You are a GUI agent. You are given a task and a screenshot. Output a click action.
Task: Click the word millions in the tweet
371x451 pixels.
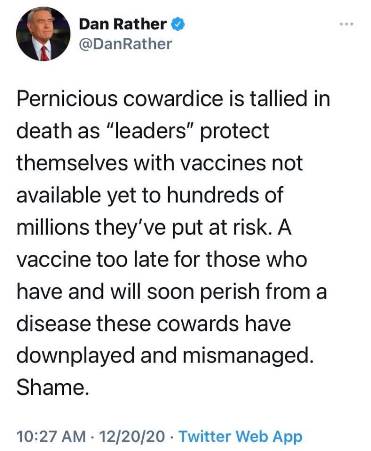click(x=54, y=227)
